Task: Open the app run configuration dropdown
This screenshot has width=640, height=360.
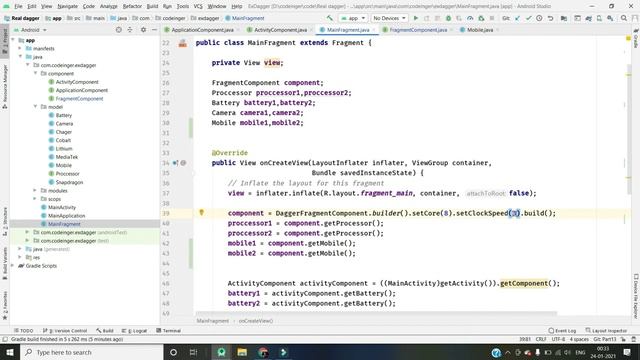Action: click(x=353, y=18)
